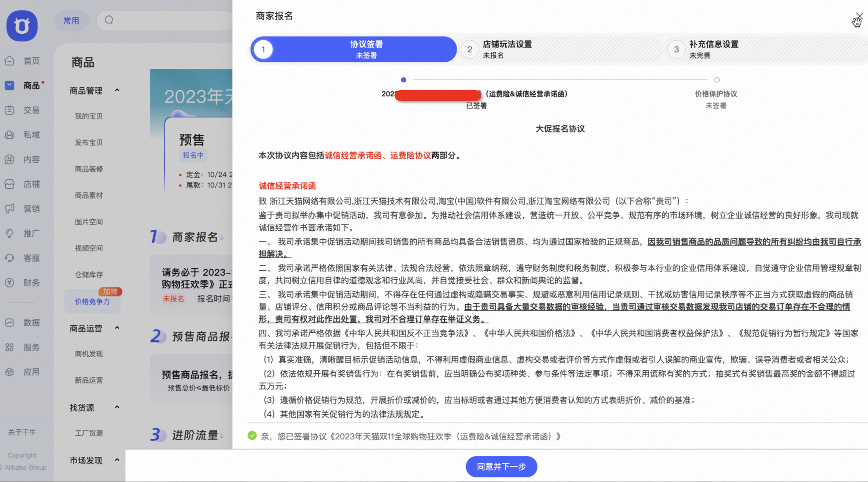Expand the 进阶流量 step chevron
This screenshot has width=868, height=482.
click(222, 435)
